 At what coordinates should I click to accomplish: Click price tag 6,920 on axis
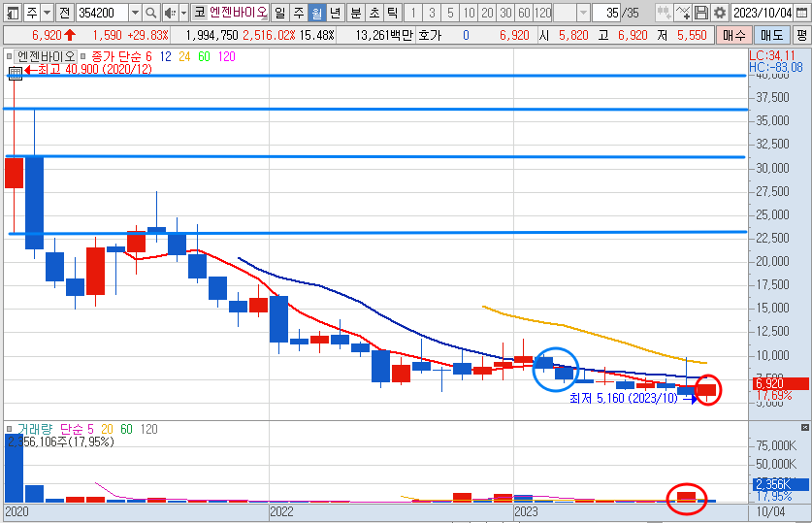click(781, 383)
